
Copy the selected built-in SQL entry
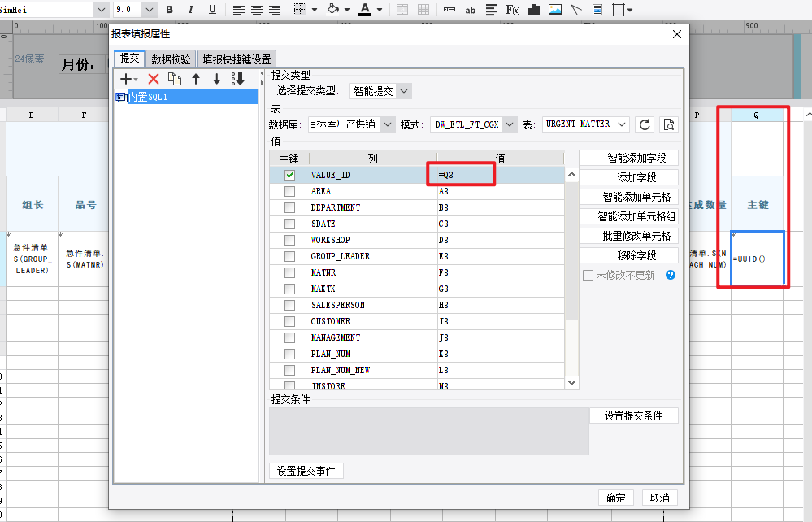coord(175,79)
